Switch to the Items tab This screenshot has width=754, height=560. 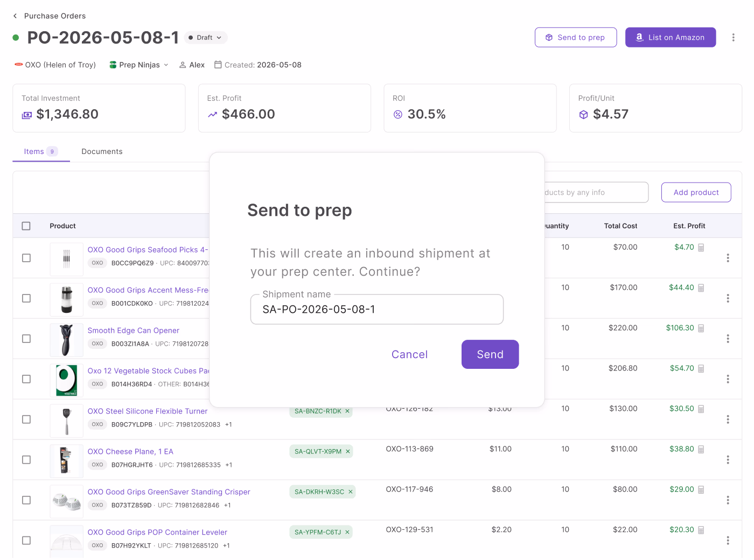(41, 151)
